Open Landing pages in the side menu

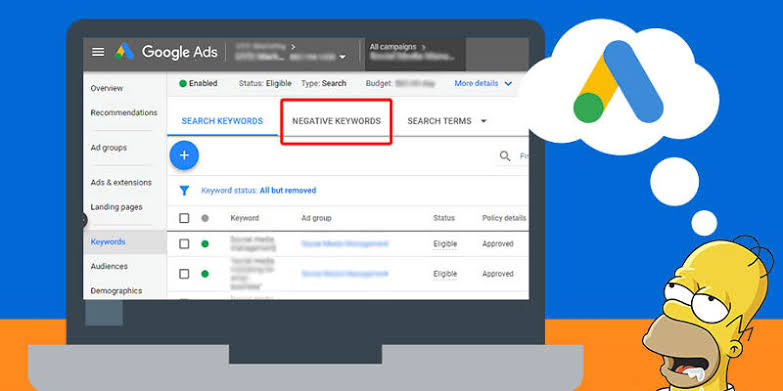[116, 207]
